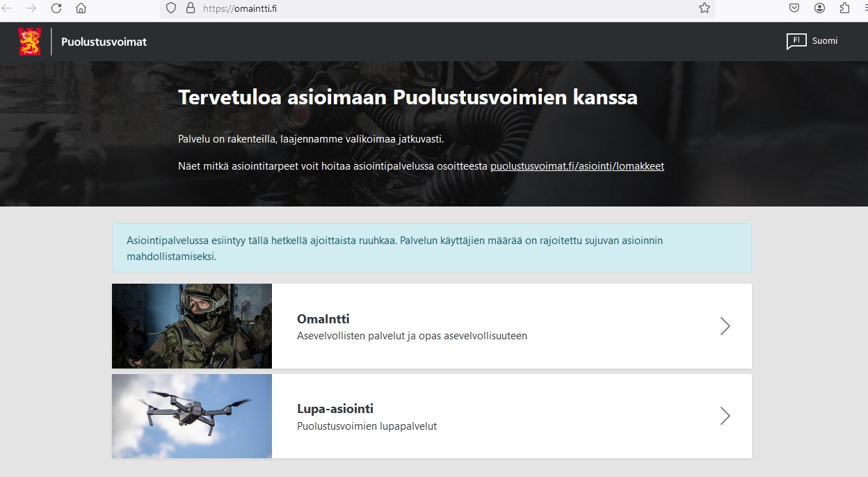The width and height of the screenshot is (868, 477).
Task: Open the puolustusvoimat.fi/asiointi/lomakkeet link
Action: [x=577, y=166]
